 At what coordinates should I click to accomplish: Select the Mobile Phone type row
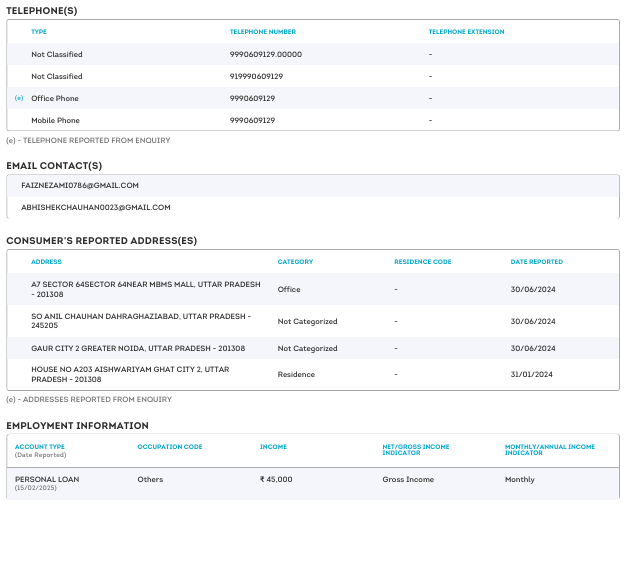(55, 120)
